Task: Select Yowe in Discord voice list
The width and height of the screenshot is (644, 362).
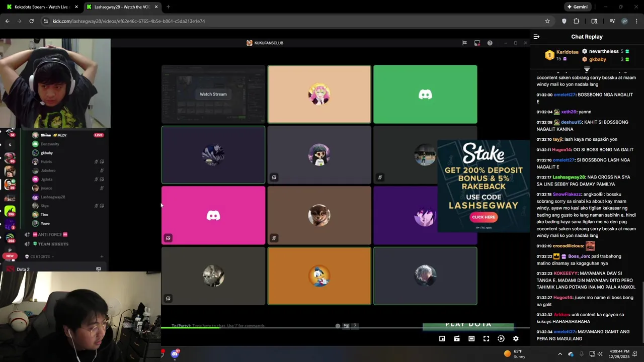Action: pyautogui.click(x=67, y=223)
